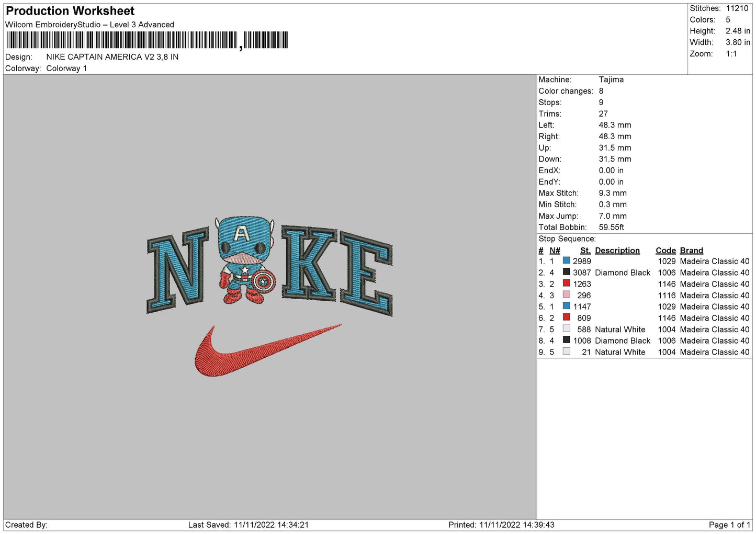This screenshot has height=534, width=756.
Task: Click the Stops value 9
Action: pos(601,103)
